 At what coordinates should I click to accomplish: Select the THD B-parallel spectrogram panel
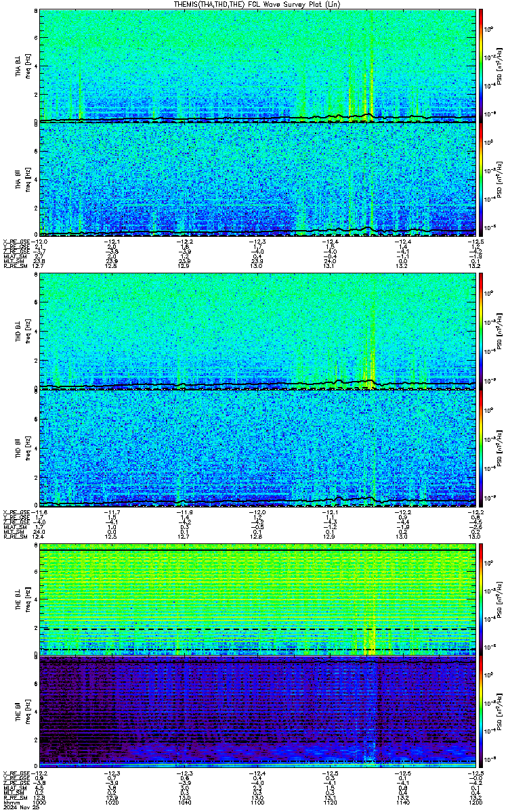point(257,448)
